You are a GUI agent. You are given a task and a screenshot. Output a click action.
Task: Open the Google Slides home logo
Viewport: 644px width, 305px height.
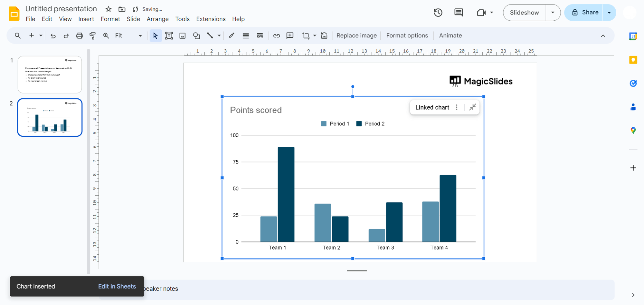(14, 14)
